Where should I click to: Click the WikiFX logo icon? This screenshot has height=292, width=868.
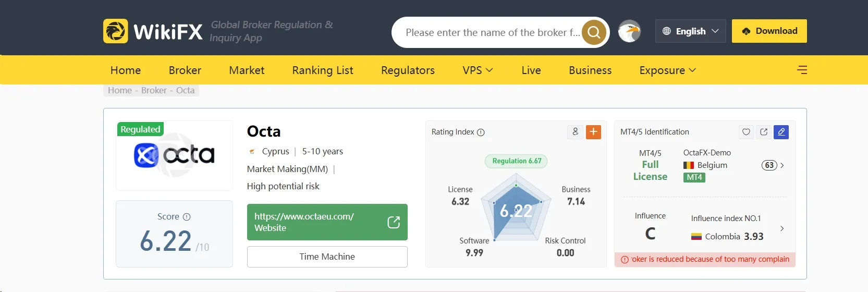click(115, 31)
